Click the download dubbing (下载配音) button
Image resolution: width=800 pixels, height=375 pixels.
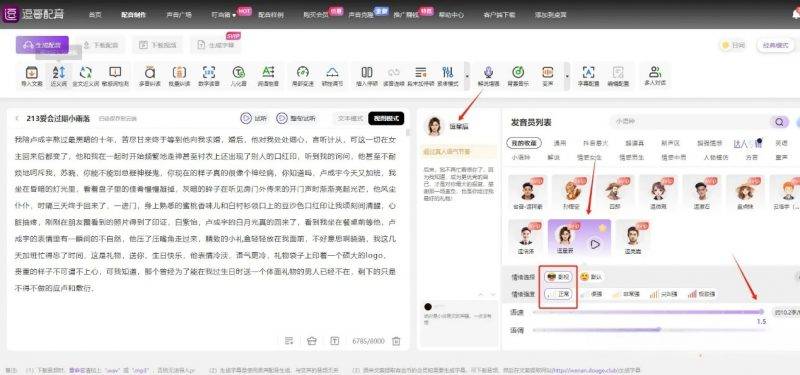tap(100, 45)
